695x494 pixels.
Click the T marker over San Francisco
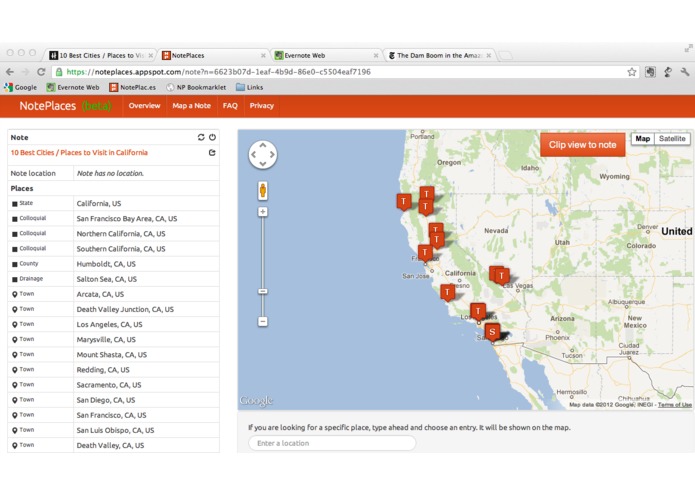(425, 253)
